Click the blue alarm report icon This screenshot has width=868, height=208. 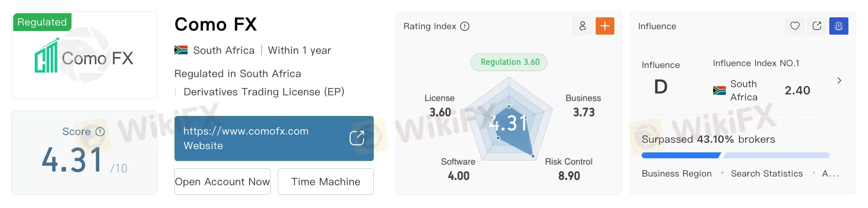(x=838, y=26)
